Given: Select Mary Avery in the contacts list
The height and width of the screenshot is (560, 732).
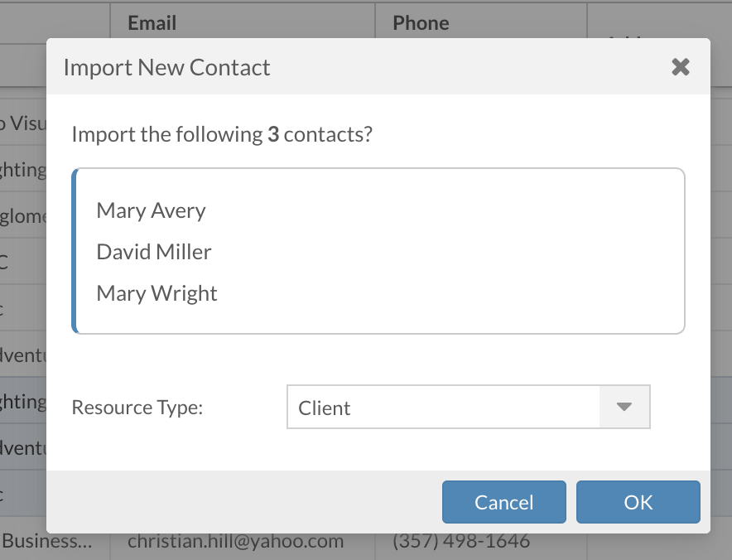Looking at the screenshot, I should click(x=151, y=210).
